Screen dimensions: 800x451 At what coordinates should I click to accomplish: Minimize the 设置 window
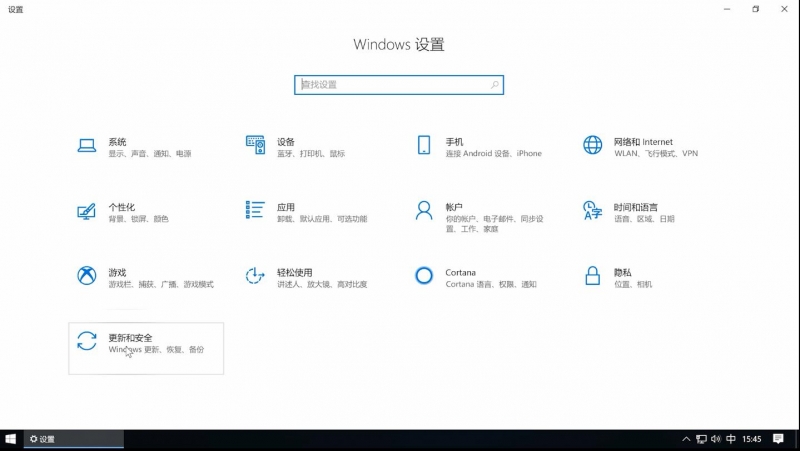(x=727, y=9)
